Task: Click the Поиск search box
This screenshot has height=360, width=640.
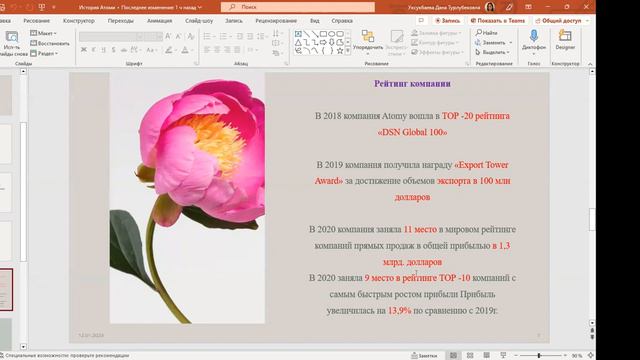Action: point(298,7)
